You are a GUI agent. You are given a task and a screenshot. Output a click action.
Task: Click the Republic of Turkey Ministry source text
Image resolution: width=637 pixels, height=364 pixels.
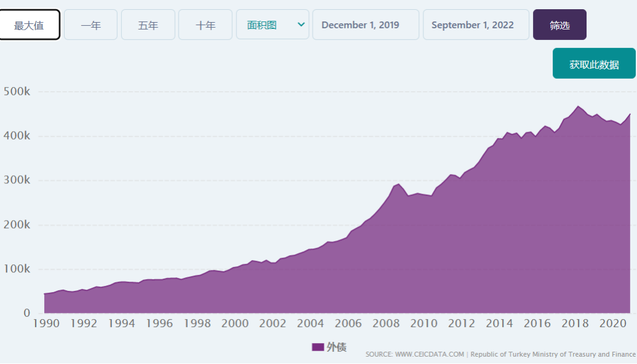click(x=553, y=354)
